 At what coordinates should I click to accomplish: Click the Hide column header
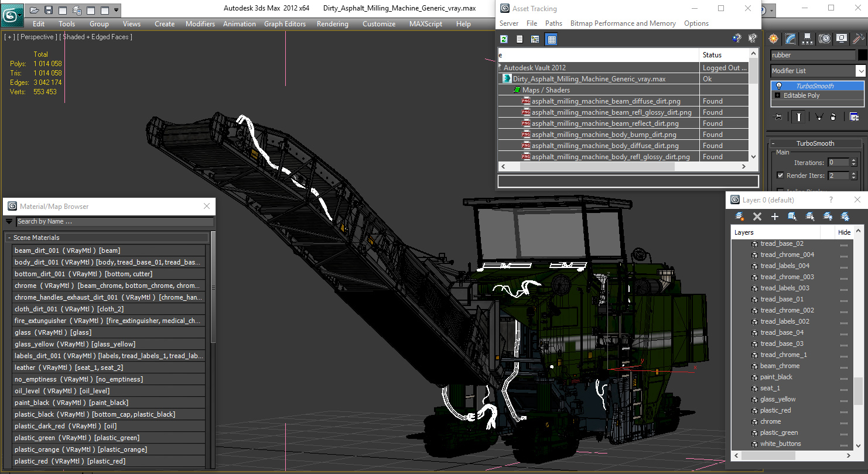coord(844,232)
